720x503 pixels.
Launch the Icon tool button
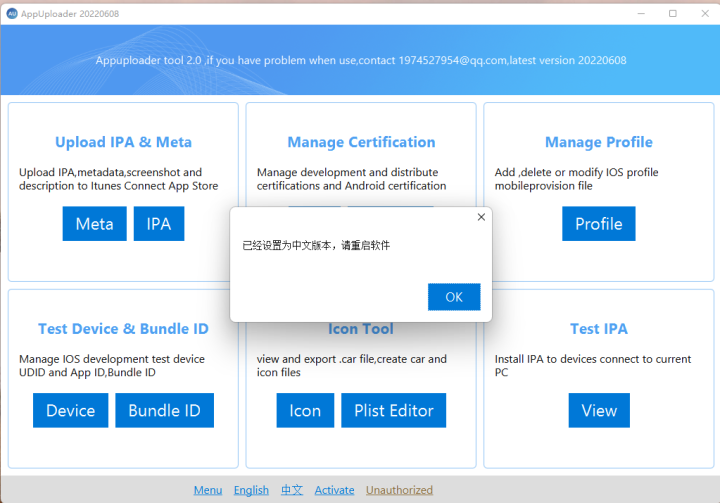(x=305, y=410)
